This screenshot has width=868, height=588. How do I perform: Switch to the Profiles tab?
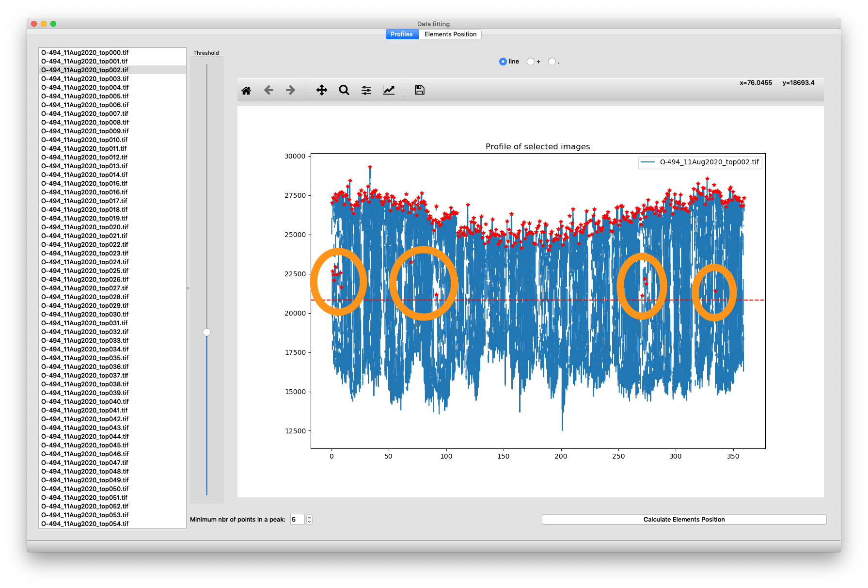(401, 34)
